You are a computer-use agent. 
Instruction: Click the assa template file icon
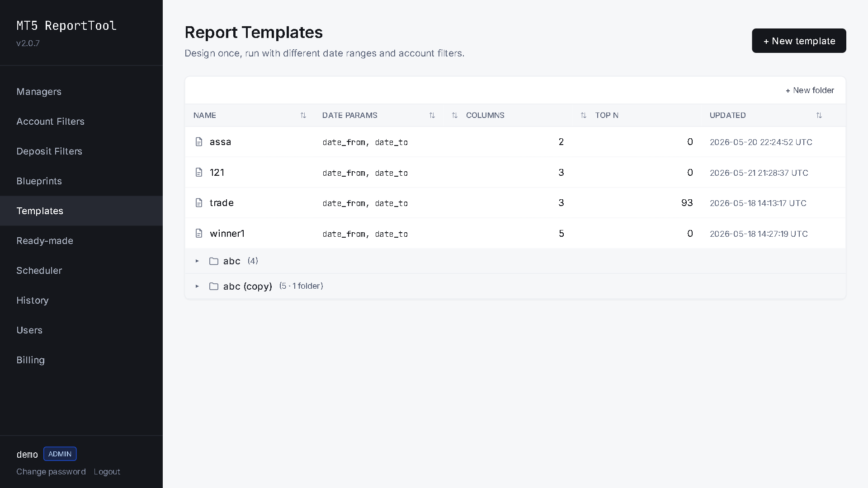coord(199,142)
